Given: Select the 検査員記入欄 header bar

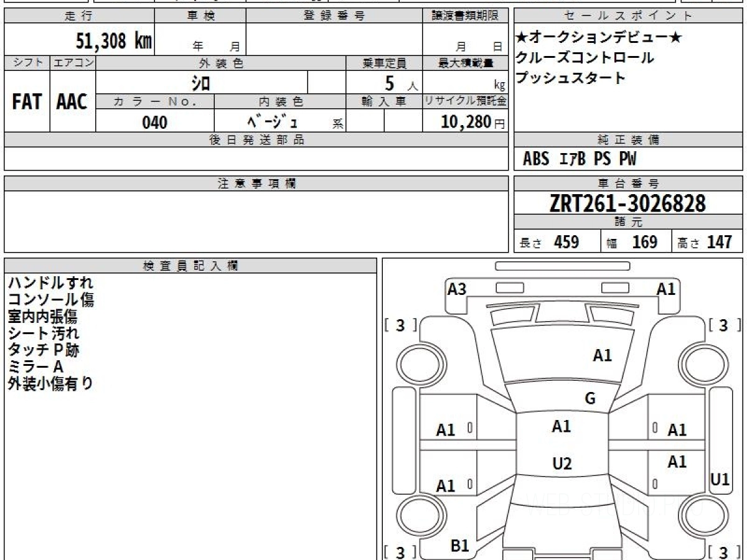Looking at the screenshot, I should [x=190, y=266].
